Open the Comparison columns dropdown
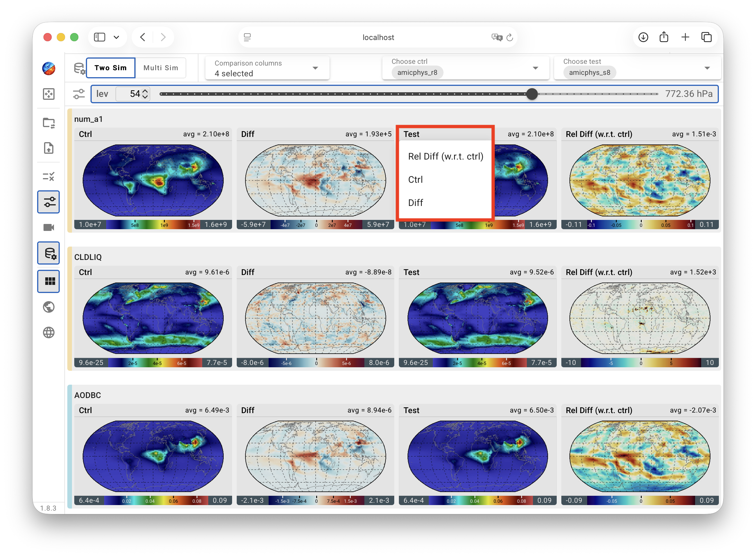Viewport: 756px width, 557px height. (267, 68)
